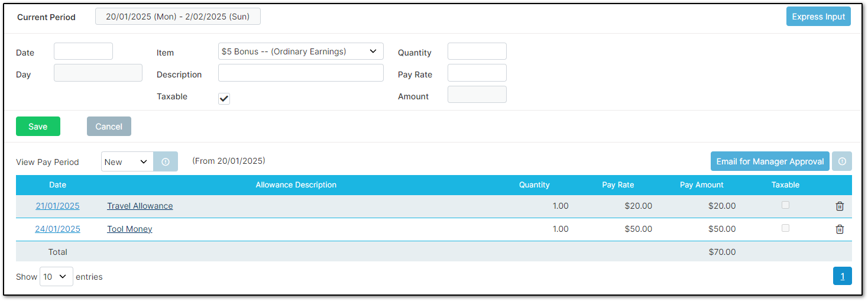Toggle Taxable checkbox for Travel Allowance row
The width and height of the screenshot is (868, 301).
click(785, 205)
